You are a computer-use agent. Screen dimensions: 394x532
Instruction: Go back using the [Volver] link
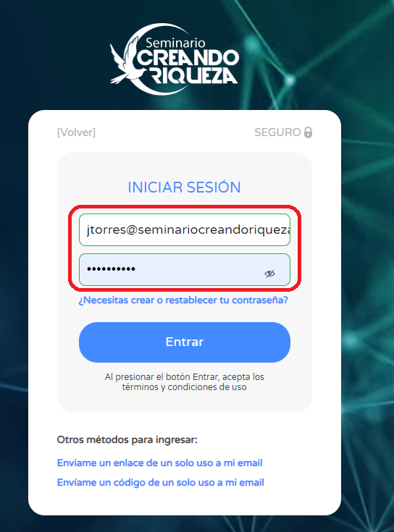point(76,132)
